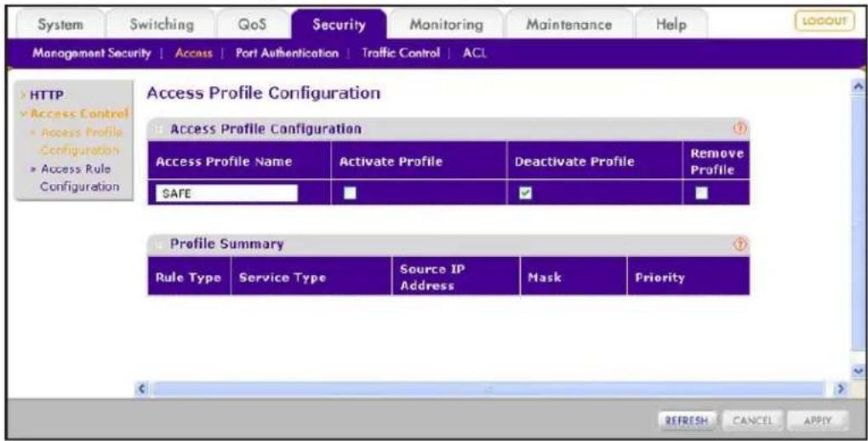The width and height of the screenshot is (868, 441).
Task: Open Port Authentication submenu
Action: [287, 53]
